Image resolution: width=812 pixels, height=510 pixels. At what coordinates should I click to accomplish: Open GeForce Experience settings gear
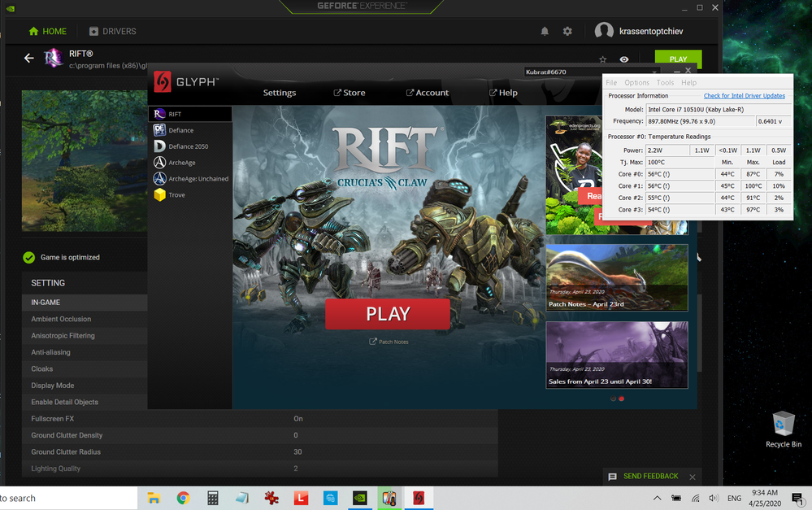pos(567,31)
